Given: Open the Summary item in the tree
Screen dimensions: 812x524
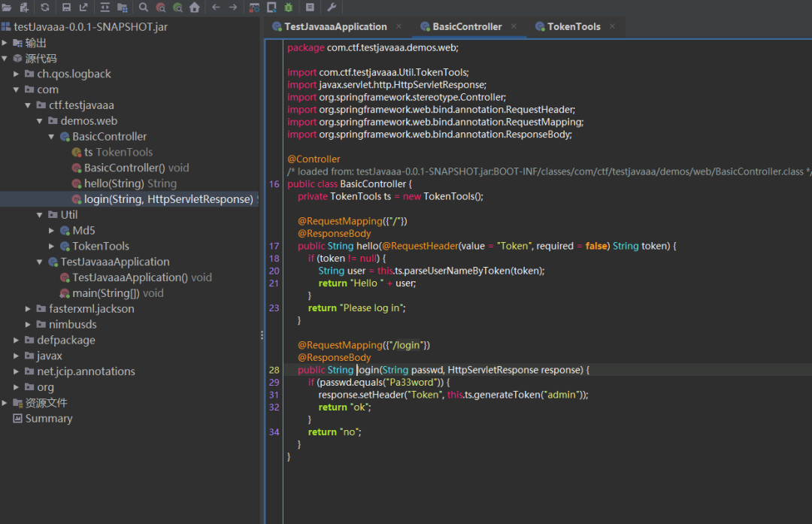Looking at the screenshot, I should (48, 419).
